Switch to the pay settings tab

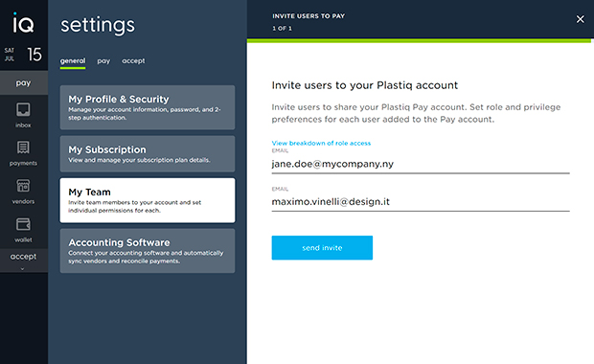pyautogui.click(x=103, y=61)
